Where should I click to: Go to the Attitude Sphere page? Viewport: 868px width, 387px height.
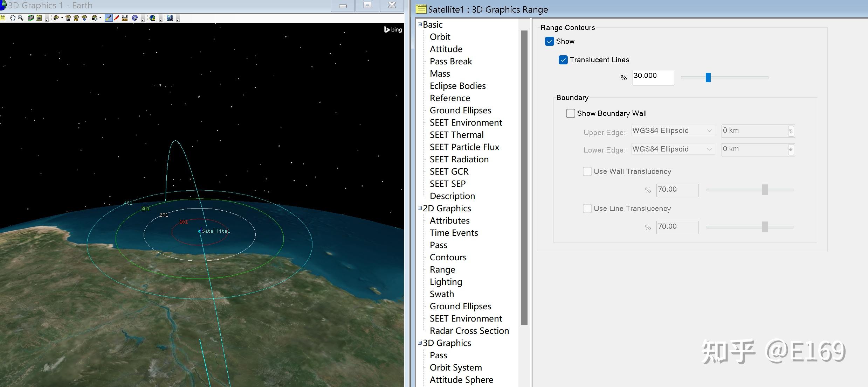click(461, 380)
